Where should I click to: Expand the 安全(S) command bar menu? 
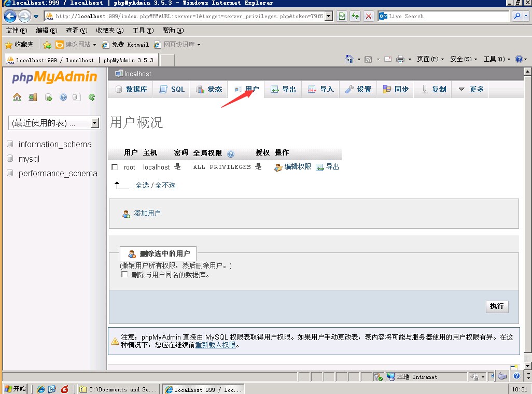tap(464, 60)
